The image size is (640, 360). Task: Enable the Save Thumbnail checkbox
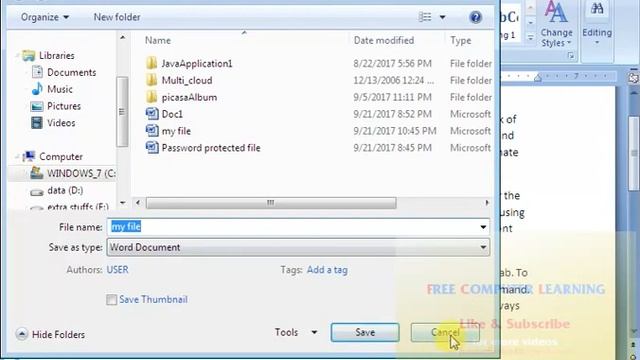111,300
